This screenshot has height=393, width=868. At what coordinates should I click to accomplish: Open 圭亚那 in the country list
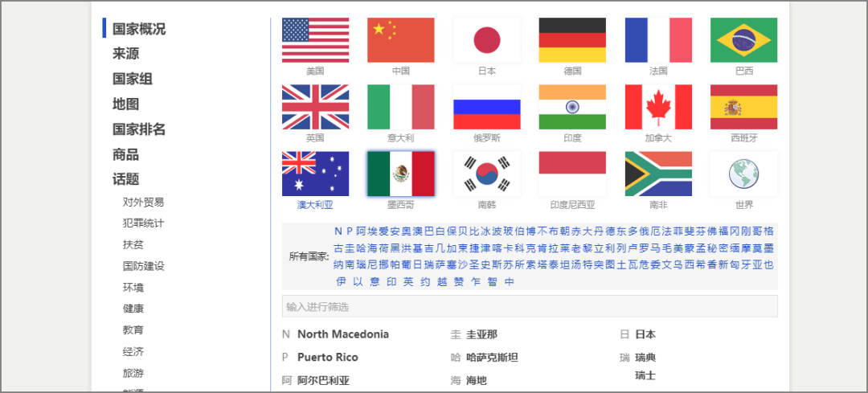tap(482, 334)
